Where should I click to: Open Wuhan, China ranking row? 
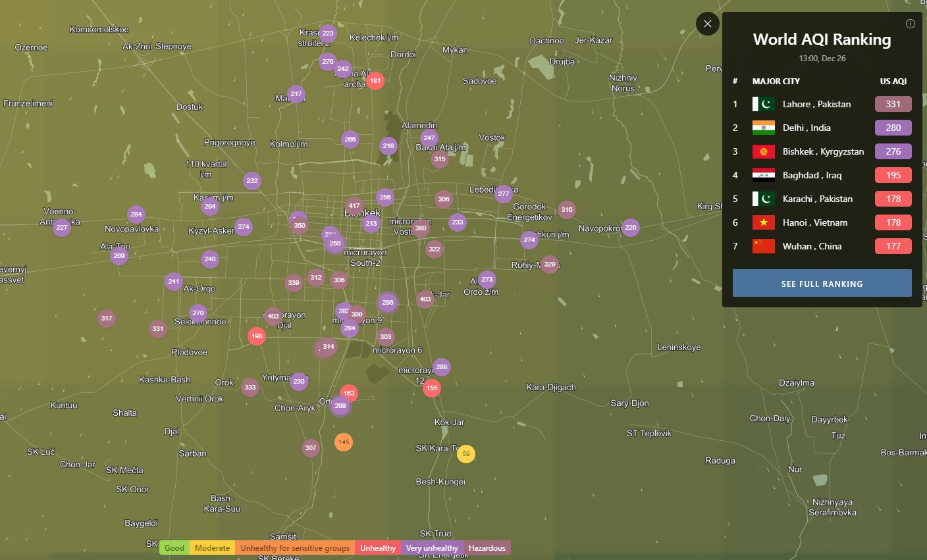pos(812,246)
